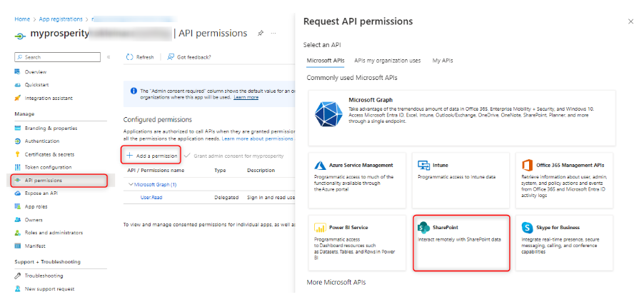
Task: Choose the Power BI Service card
Action: pos(357,243)
